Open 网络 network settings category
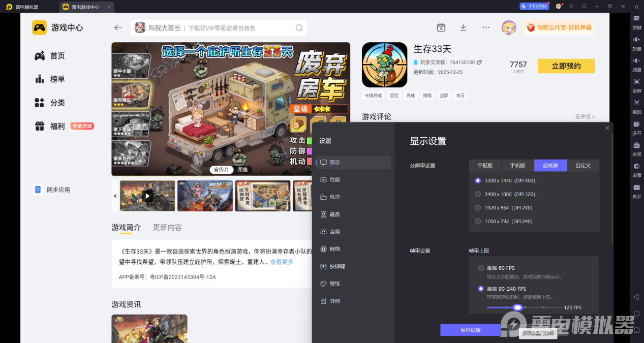The width and height of the screenshot is (644, 343). tap(354, 249)
